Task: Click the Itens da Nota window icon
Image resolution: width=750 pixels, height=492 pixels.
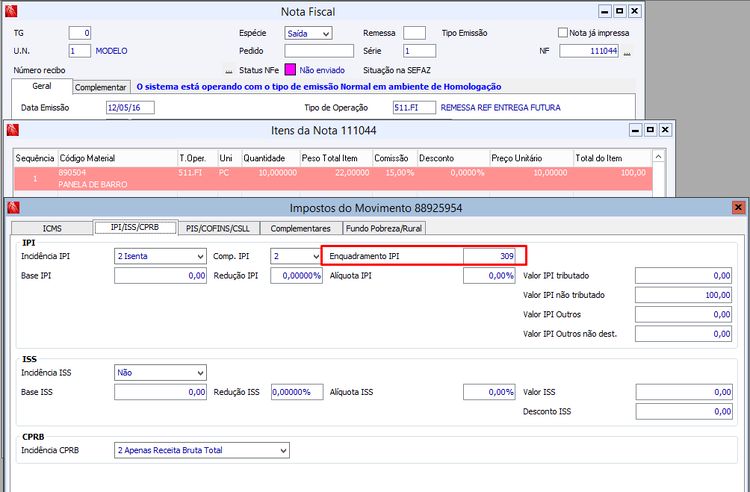Action: click(x=13, y=130)
